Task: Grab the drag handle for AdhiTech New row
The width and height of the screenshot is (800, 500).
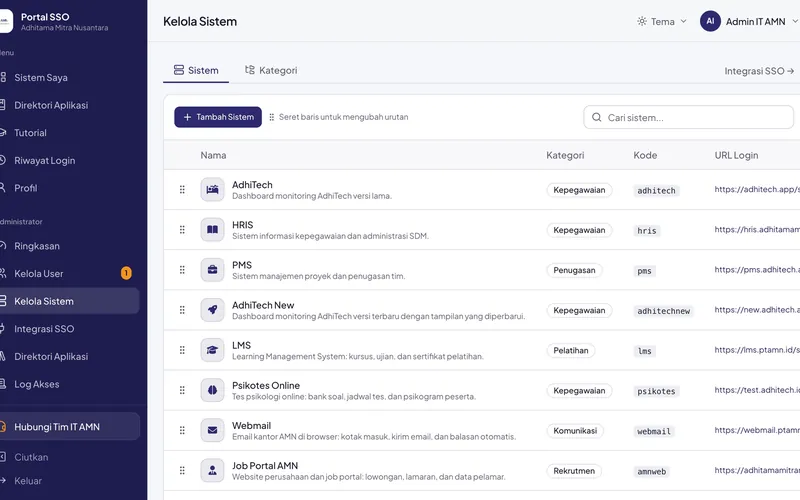Action: click(182, 310)
